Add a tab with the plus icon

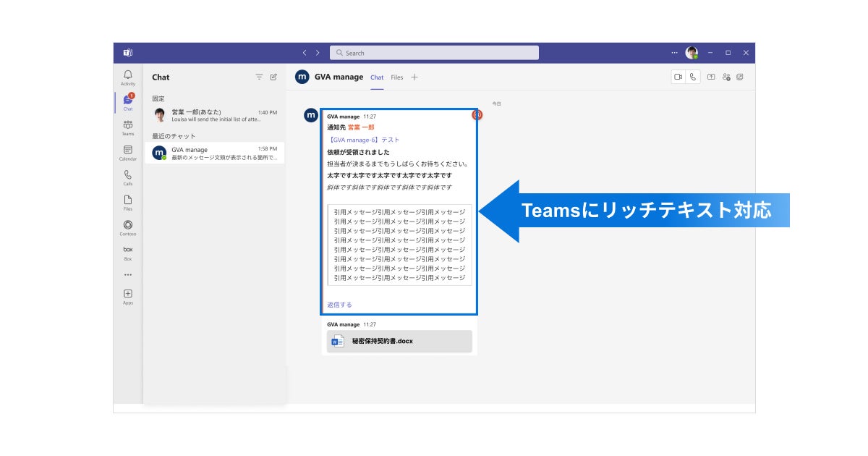tap(414, 77)
